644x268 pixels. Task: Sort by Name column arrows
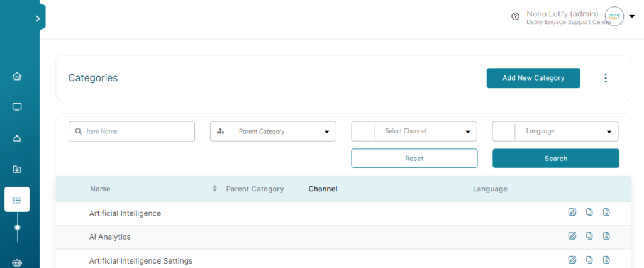point(214,189)
